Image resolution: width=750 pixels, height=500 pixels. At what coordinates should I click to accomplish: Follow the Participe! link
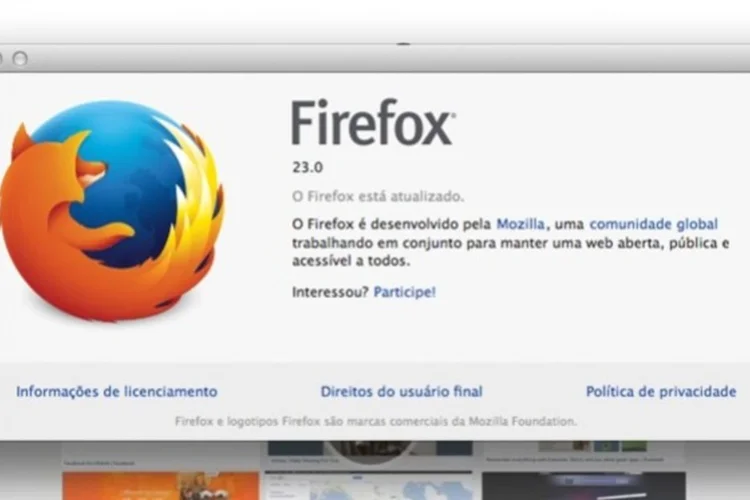(405, 292)
